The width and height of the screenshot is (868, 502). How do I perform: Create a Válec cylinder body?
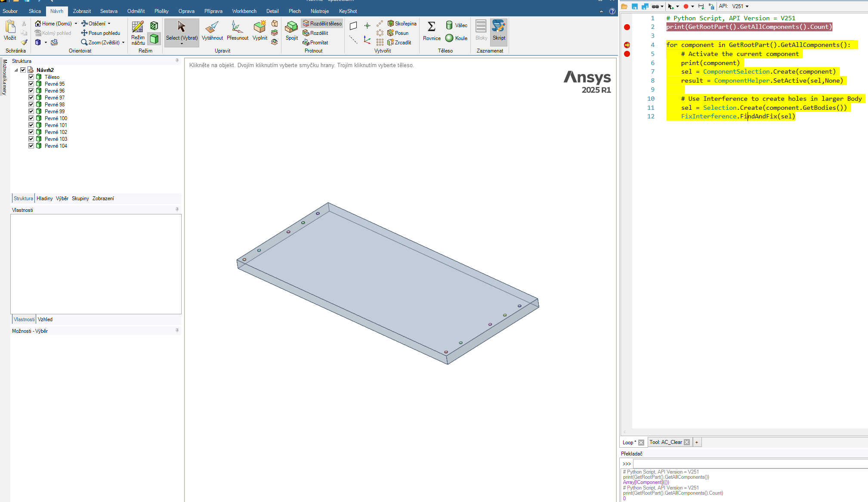[457, 25]
